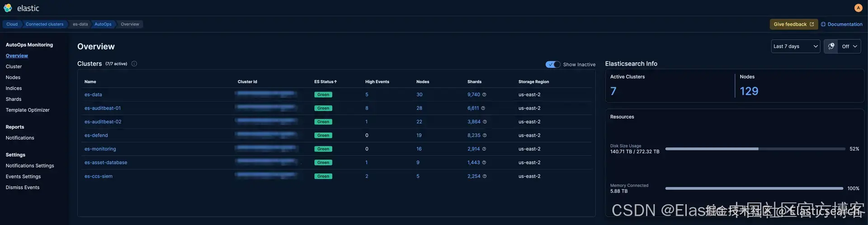This screenshot has height=225, width=868.
Task: Open the es-auditbeat-01 cluster link
Action: 103,108
